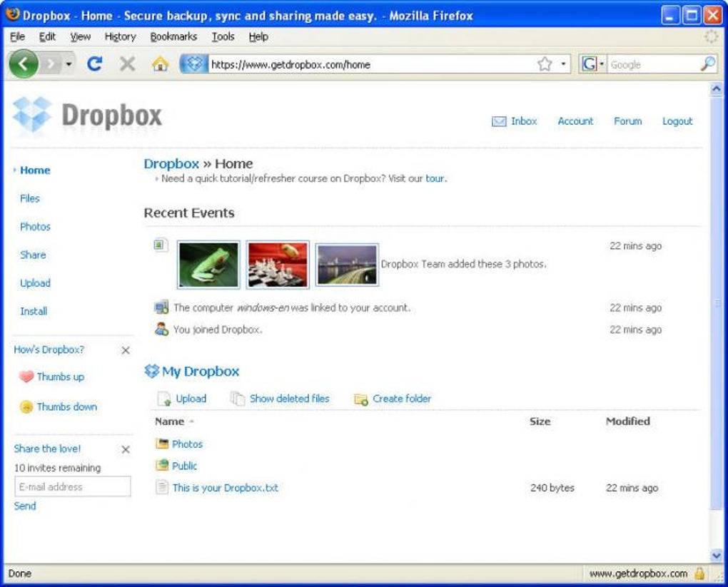Open the search engine selector dropdown
Screen dimensions: 728x587
pyautogui.click(x=593, y=63)
